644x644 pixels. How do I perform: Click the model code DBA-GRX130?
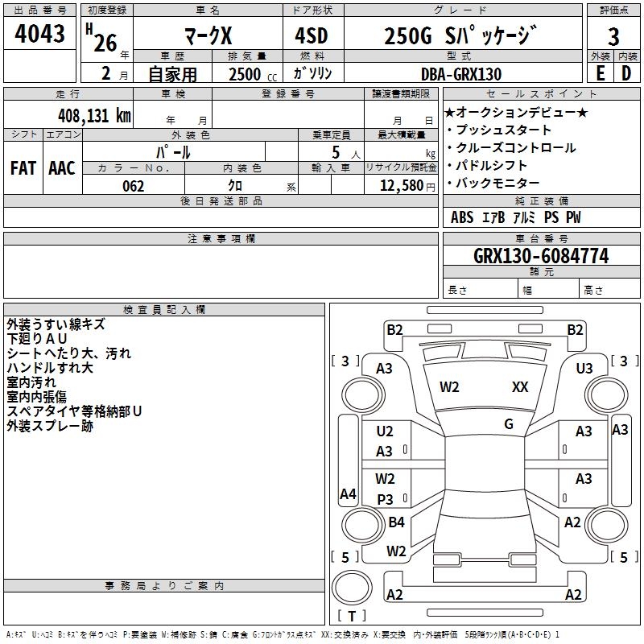pyautogui.click(x=461, y=74)
